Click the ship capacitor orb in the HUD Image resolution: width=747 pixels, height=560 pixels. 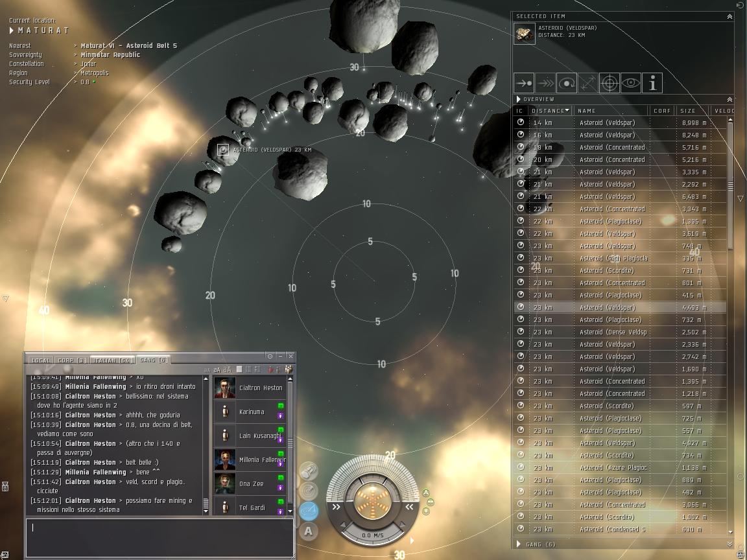click(x=373, y=501)
